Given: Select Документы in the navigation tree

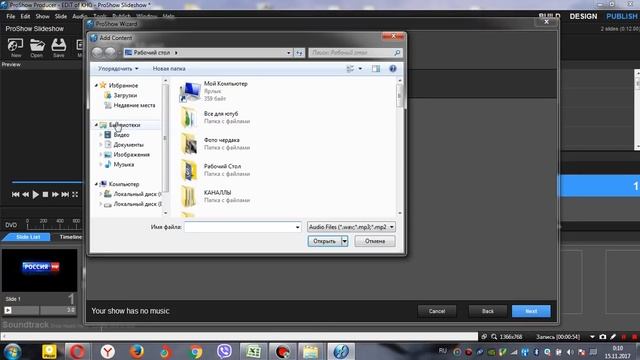Looking at the screenshot, I should [128, 144].
